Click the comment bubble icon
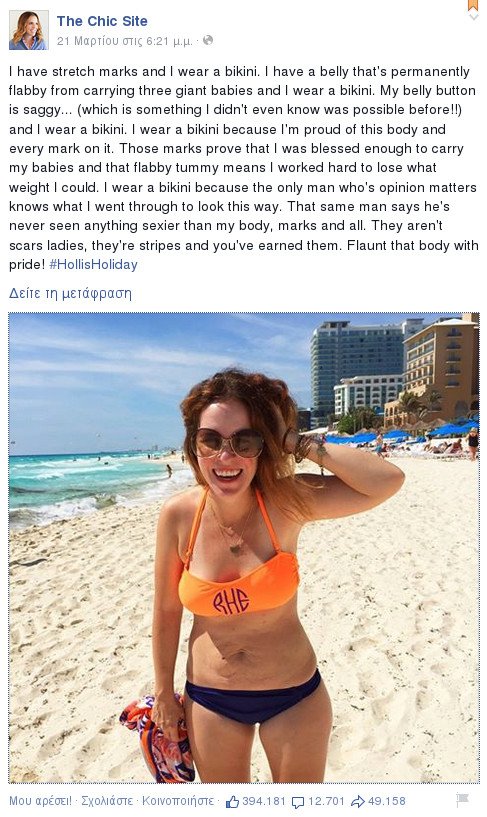 298,802
